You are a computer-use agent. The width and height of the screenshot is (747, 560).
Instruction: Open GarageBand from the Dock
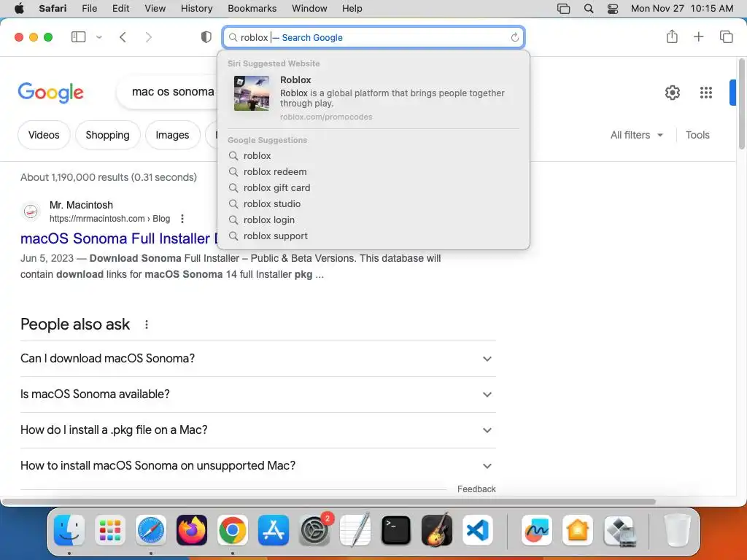pyautogui.click(x=437, y=529)
